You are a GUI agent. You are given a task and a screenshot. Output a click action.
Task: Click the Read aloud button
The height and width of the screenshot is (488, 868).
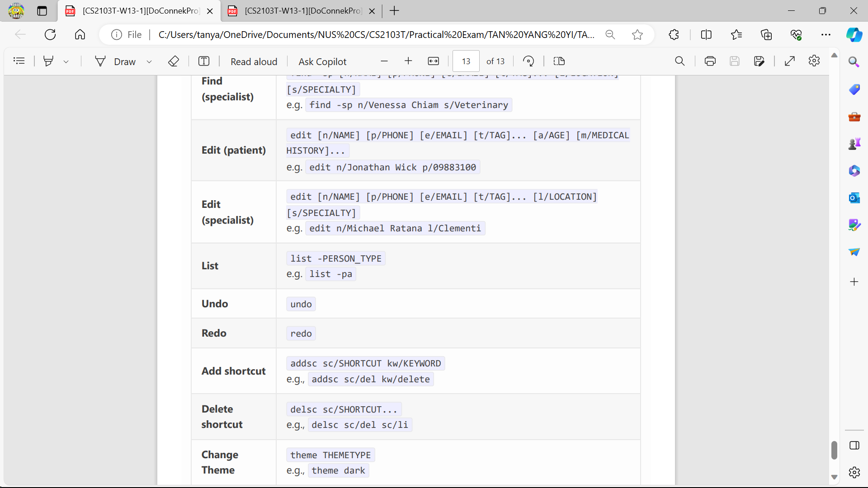pyautogui.click(x=254, y=61)
